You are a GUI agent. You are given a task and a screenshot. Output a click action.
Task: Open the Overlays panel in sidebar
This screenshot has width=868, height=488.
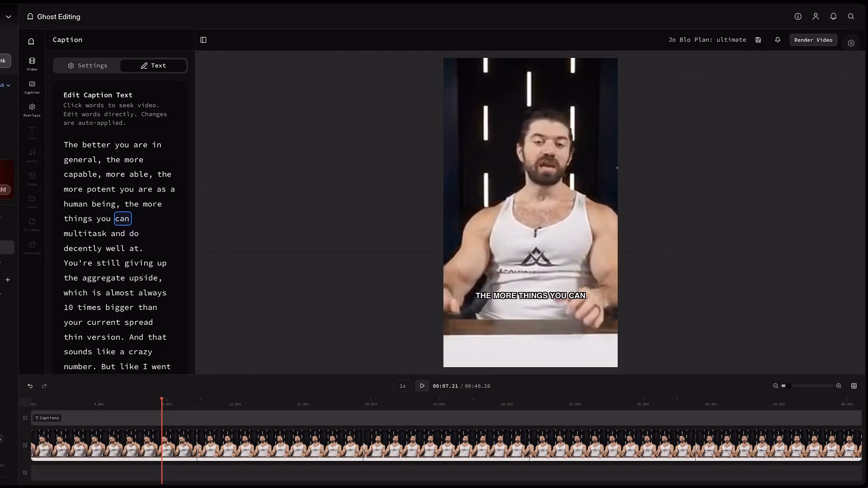[x=32, y=110]
